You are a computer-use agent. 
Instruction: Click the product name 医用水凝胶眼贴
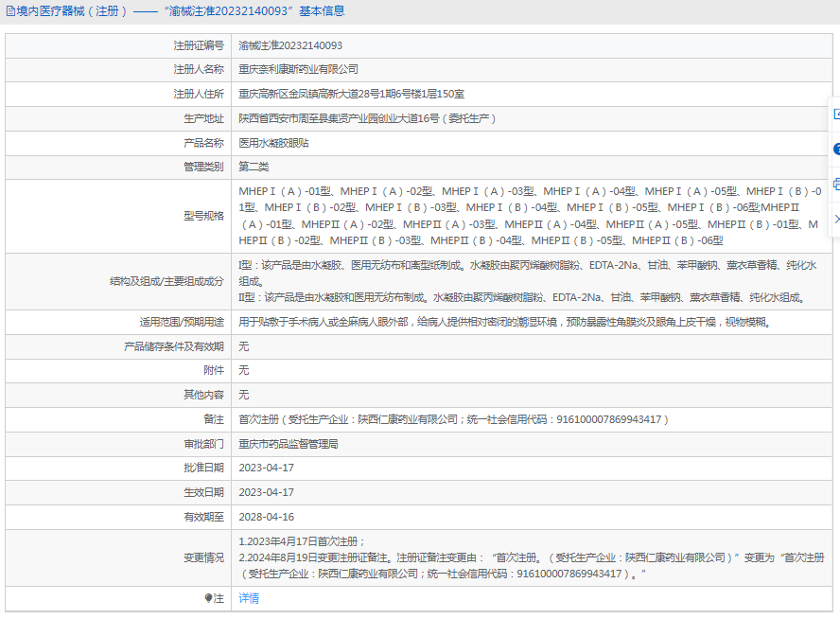(x=273, y=144)
